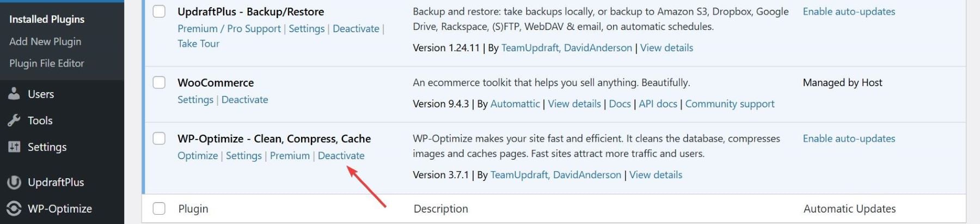
Task: Check the WooCommerce plugin checkbox
Action: pos(159,82)
